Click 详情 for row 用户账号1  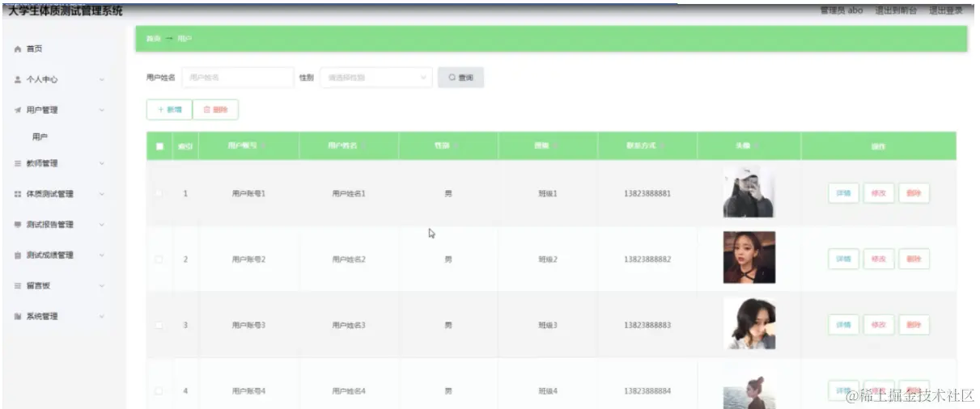[843, 193]
